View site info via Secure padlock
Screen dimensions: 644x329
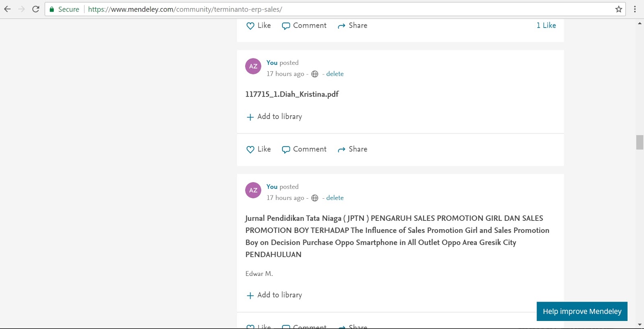(x=64, y=9)
